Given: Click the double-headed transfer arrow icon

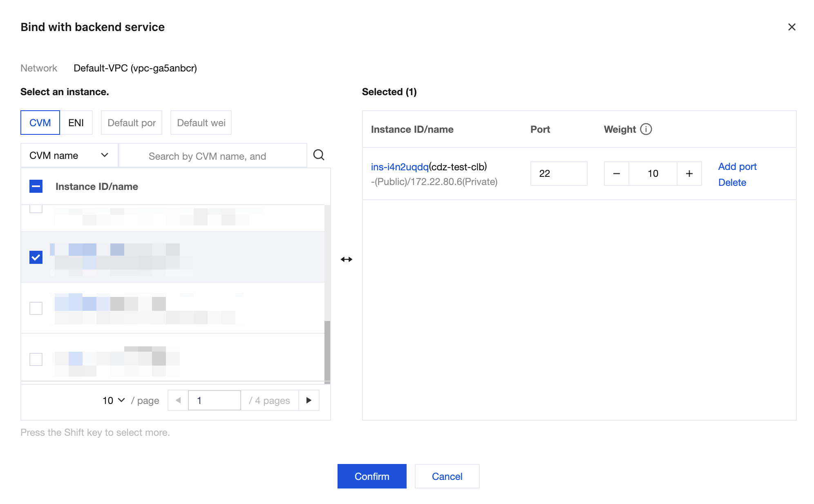Looking at the screenshot, I should point(346,259).
